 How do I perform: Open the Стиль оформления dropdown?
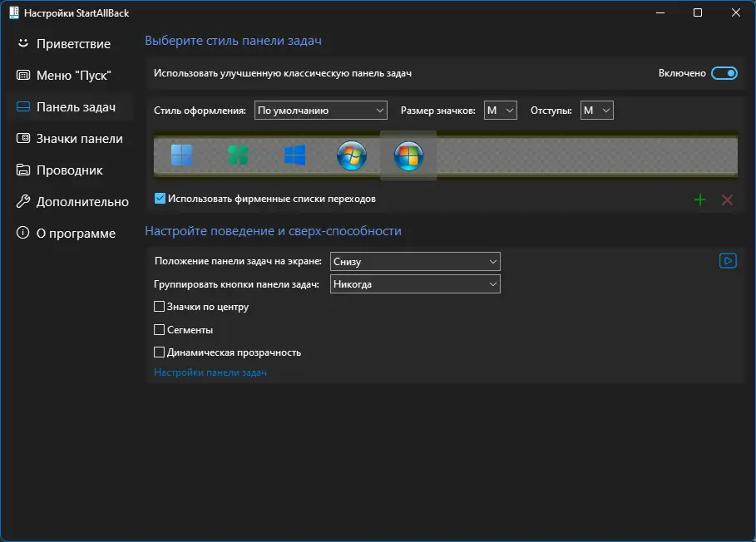[321, 111]
